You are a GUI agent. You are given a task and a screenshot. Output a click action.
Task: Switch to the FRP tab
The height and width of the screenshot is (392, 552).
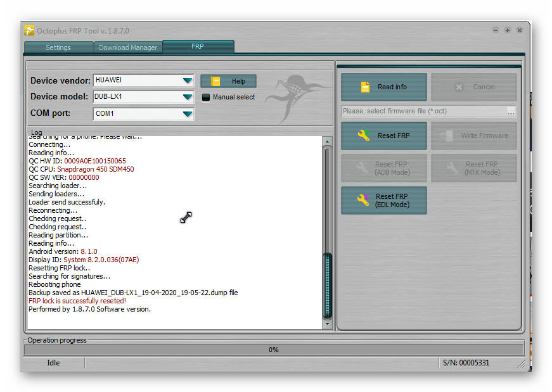click(198, 46)
